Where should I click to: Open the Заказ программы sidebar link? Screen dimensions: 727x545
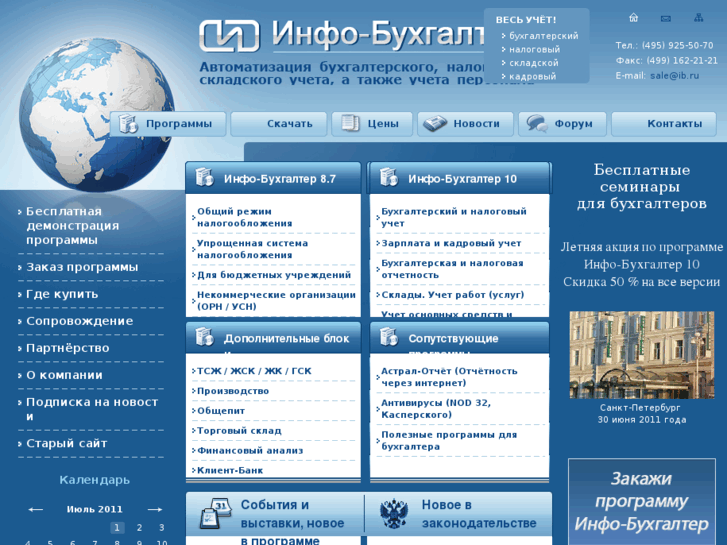(82, 267)
